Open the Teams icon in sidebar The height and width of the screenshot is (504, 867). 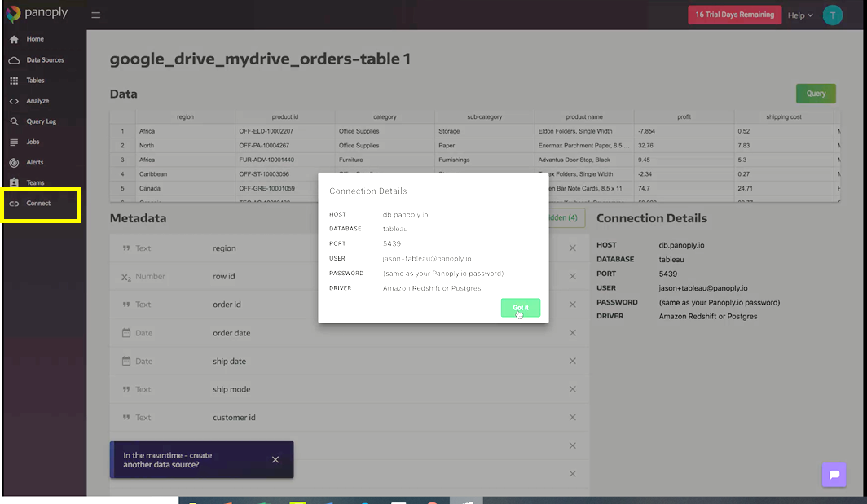(x=14, y=183)
